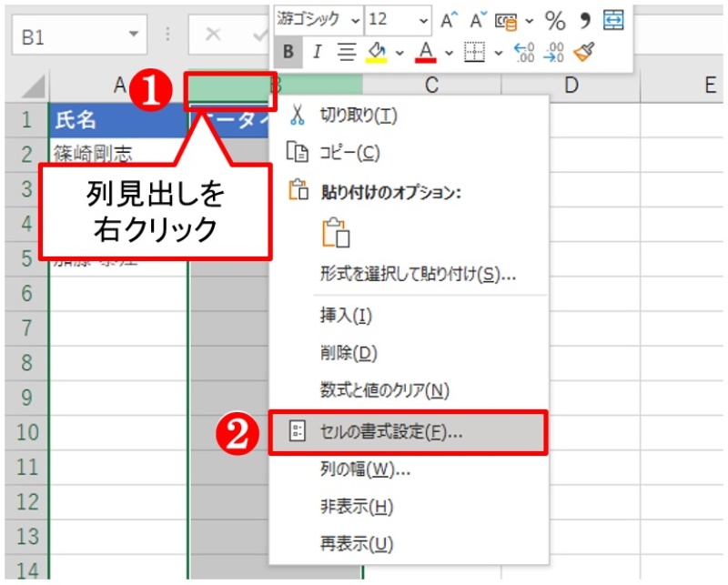The height and width of the screenshot is (585, 728).
Task: Decrease the font size
Action: pos(476,20)
